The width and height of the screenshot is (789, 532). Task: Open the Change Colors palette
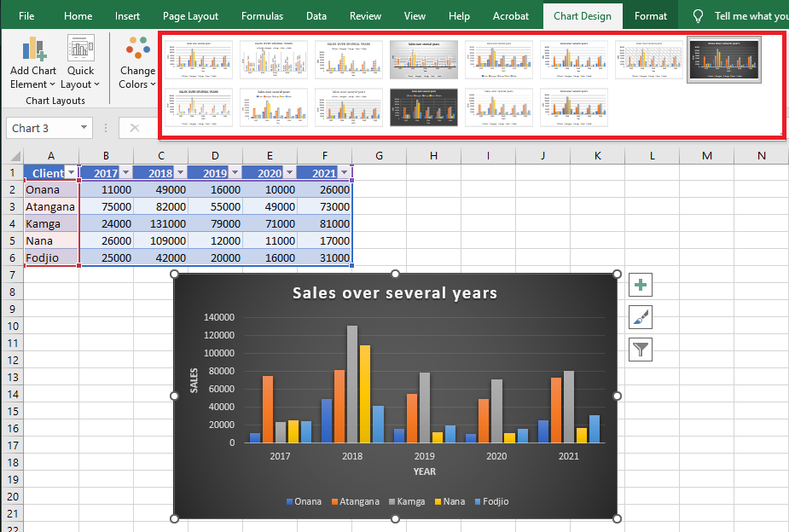137,63
